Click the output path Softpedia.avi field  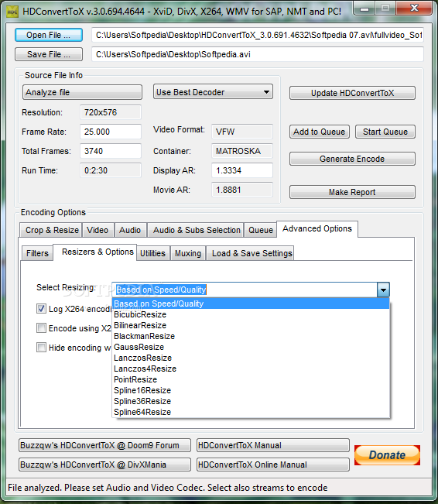click(x=258, y=54)
